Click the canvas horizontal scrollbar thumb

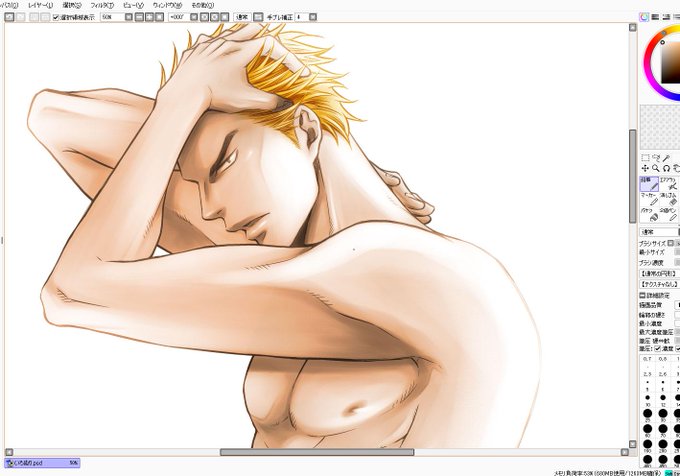point(317,452)
